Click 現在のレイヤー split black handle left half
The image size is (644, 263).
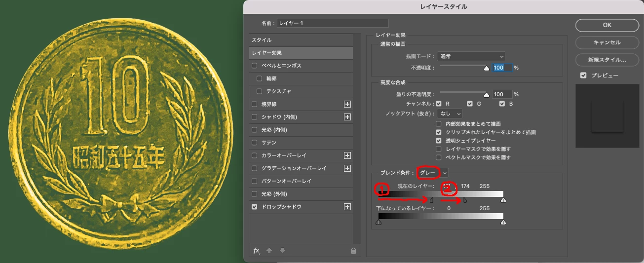[x=431, y=200]
